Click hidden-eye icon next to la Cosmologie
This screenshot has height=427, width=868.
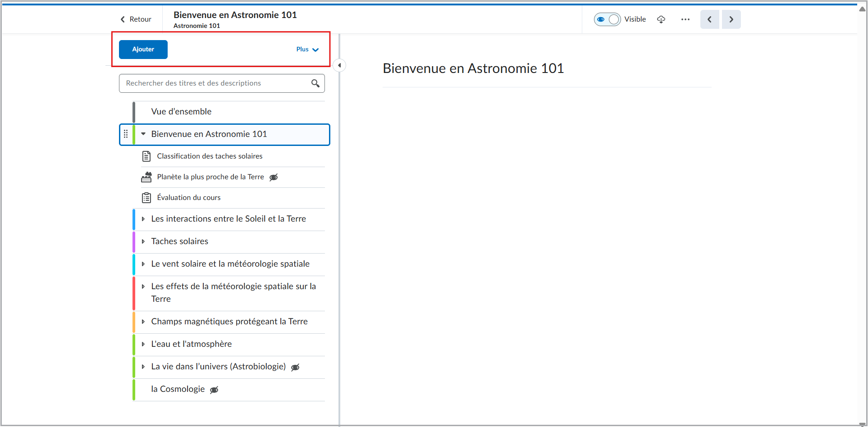pyautogui.click(x=214, y=390)
